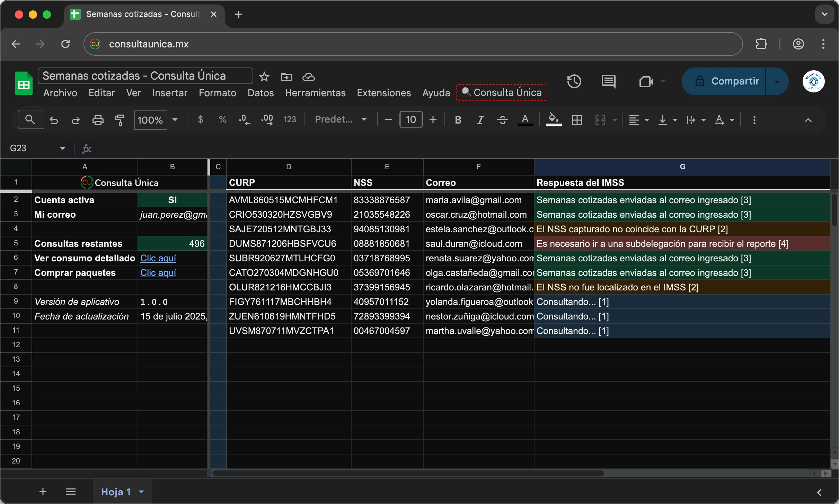Open the all sheets list icon

click(x=71, y=492)
